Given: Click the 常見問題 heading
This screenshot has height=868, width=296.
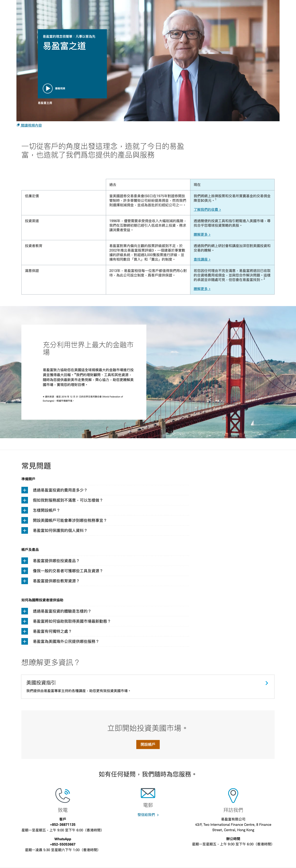Looking at the screenshot, I should point(36,466).
